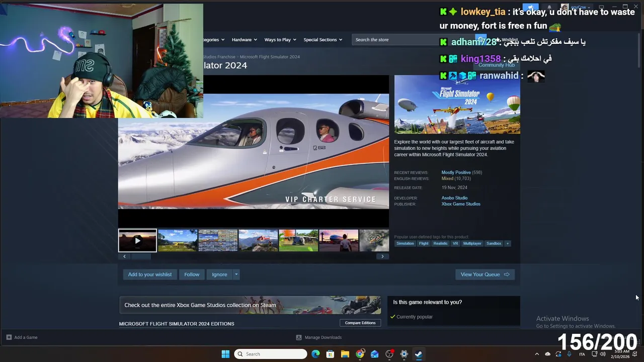The height and width of the screenshot is (362, 644).
Task: Click the '19 Nov, 2024' release date
Action: click(454, 188)
